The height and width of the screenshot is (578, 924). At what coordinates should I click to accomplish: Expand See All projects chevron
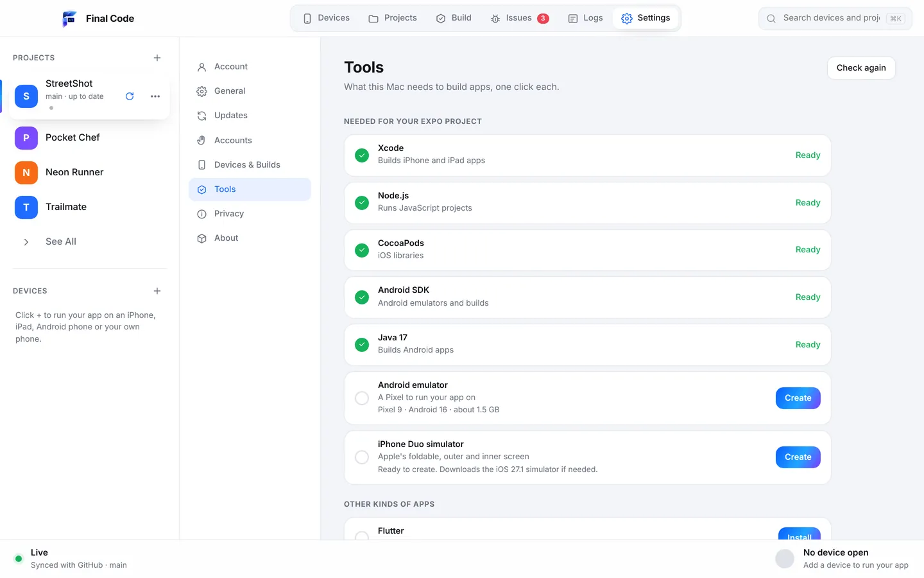(x=26, y=242)
